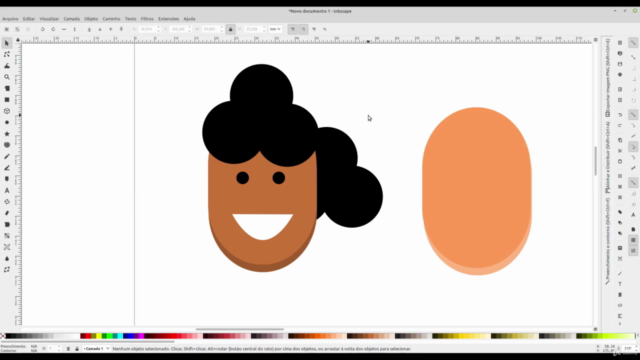Select the Spray tool
Screen dimensions: 640x360
tap(7, 202)
